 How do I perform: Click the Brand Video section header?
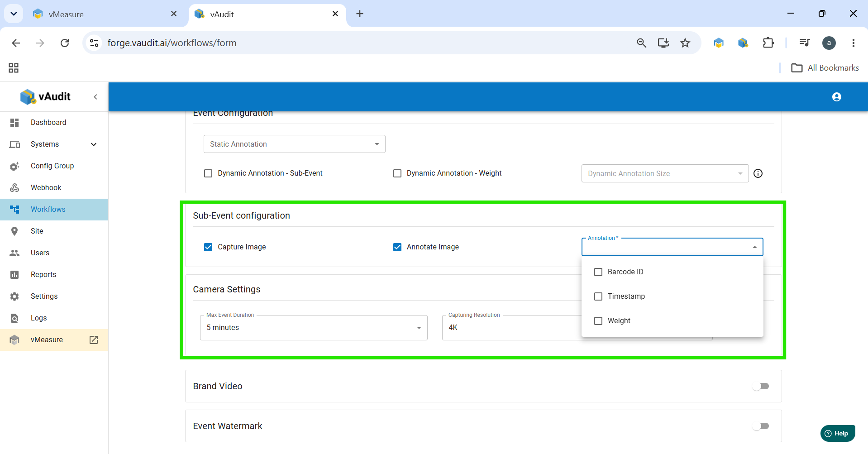[x=218, y=386]
